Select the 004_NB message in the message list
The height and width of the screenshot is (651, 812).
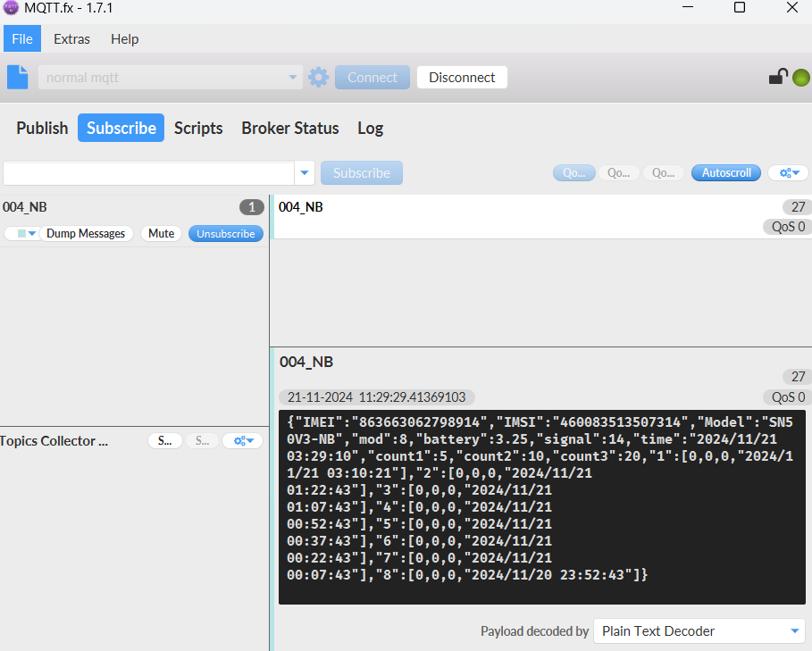[x=541, y=217]
